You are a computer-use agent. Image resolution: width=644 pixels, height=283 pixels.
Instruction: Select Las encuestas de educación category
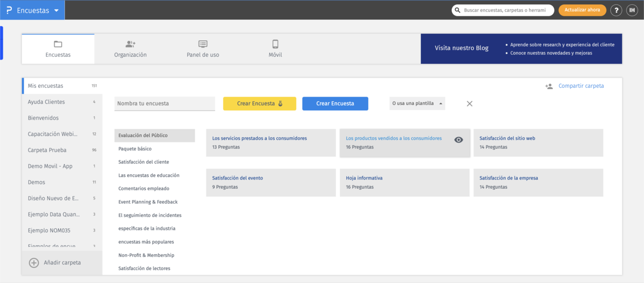[155, 175]
